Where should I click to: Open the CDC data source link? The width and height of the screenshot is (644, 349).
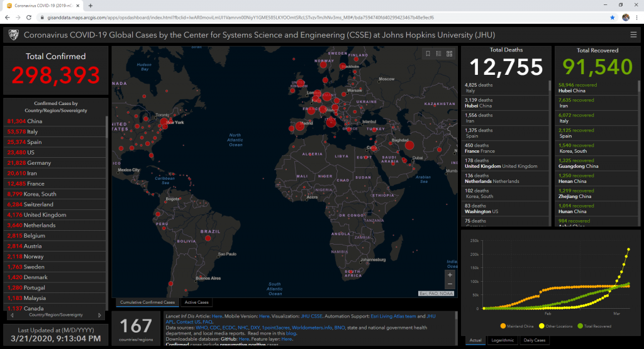(215, 328)
